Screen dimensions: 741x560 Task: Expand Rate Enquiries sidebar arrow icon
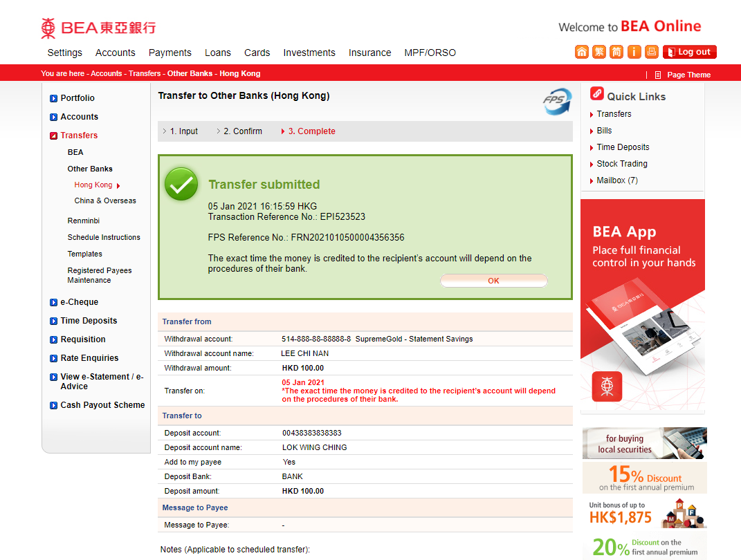[53, 358]
